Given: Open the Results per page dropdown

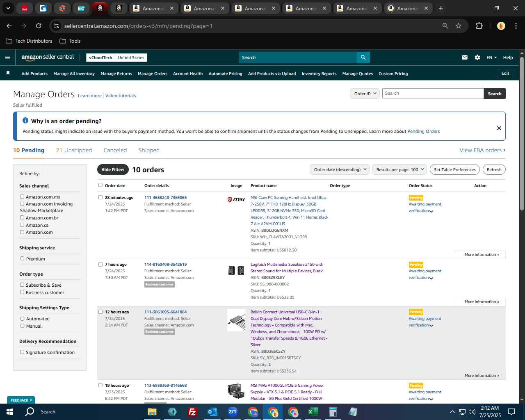Looking at the screenshot, I should (x=400, y=169).
